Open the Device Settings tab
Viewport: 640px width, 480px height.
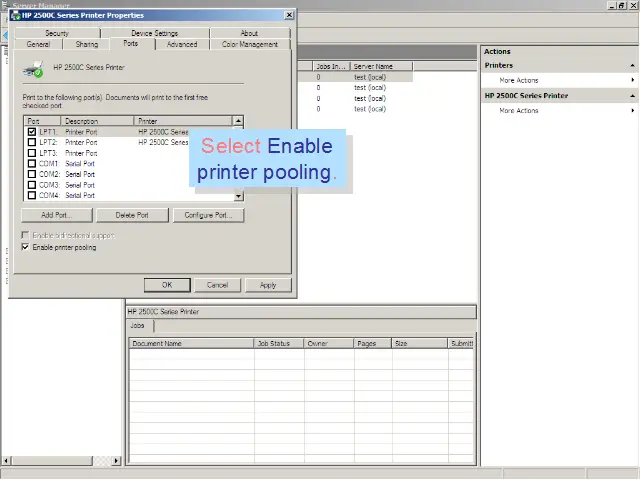coord(155,33)
